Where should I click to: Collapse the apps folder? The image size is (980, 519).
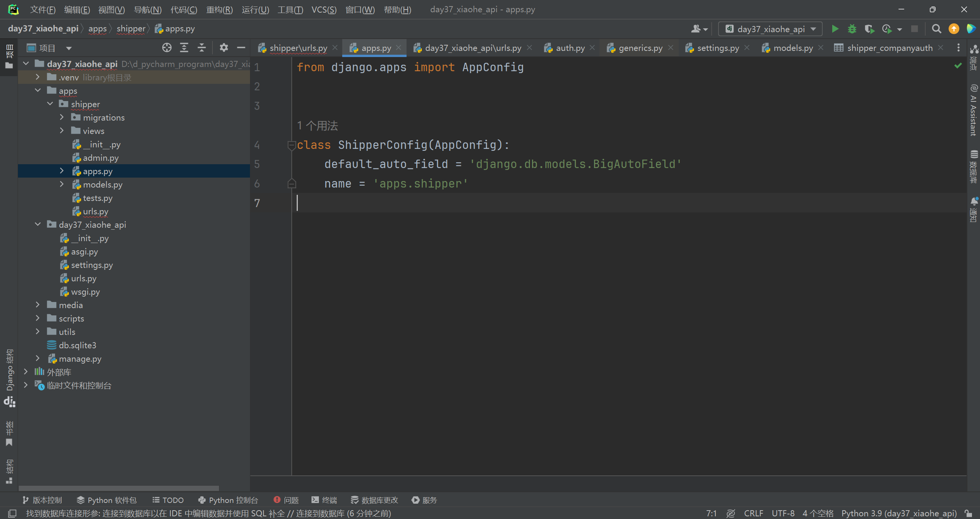[38, 90]
